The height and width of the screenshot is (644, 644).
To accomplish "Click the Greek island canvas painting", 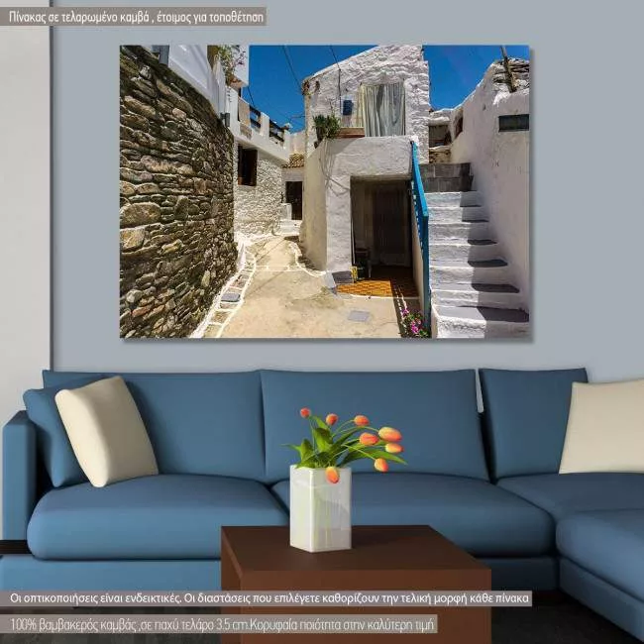I will pyautogui.click(x=324, y=191).
